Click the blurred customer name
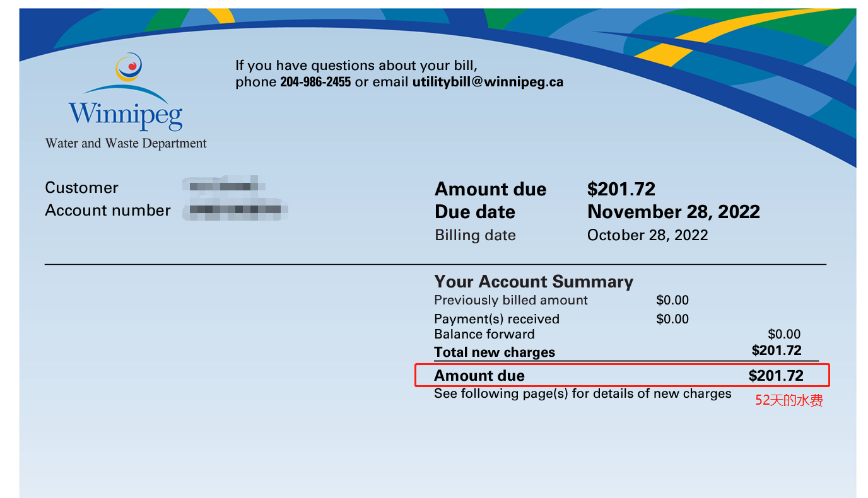This screenshot has height=498, width=868. point(224,186)
